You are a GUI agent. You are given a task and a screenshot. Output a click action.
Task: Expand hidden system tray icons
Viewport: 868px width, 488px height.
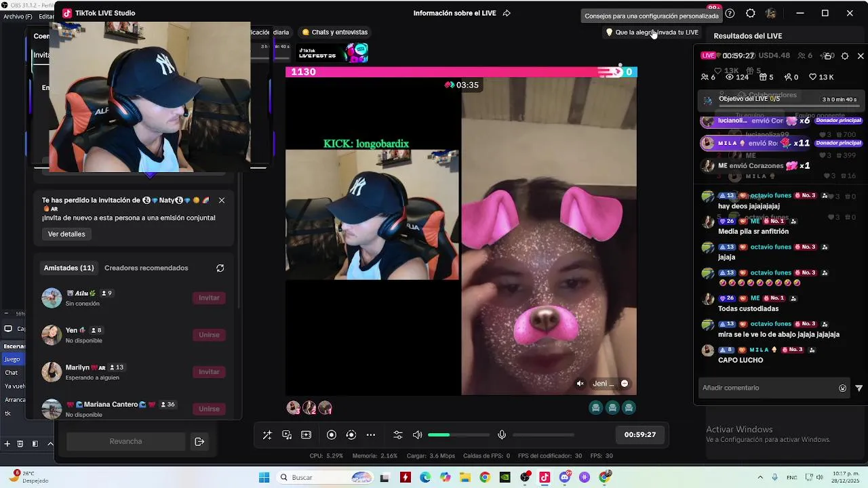tap(760, 478)
